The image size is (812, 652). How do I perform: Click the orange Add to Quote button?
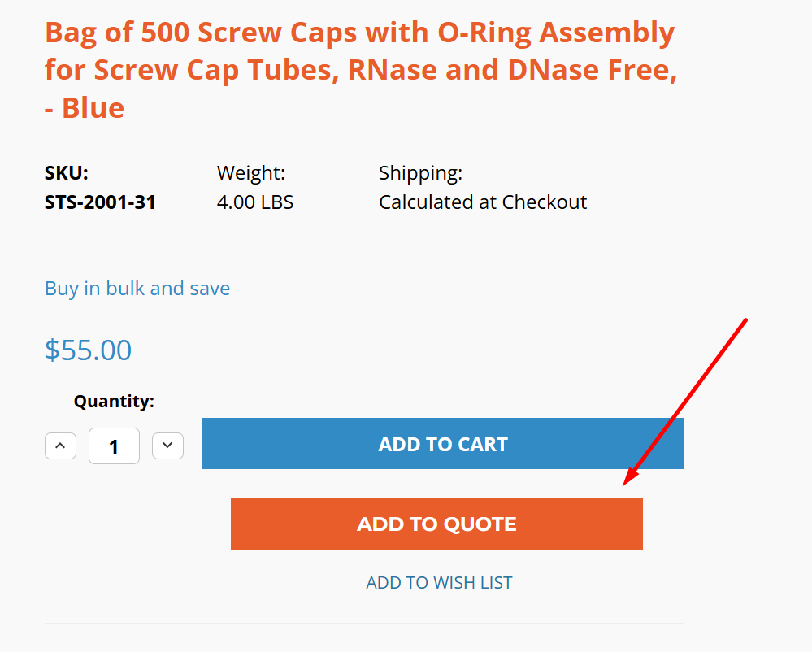[x=436, y=524]
